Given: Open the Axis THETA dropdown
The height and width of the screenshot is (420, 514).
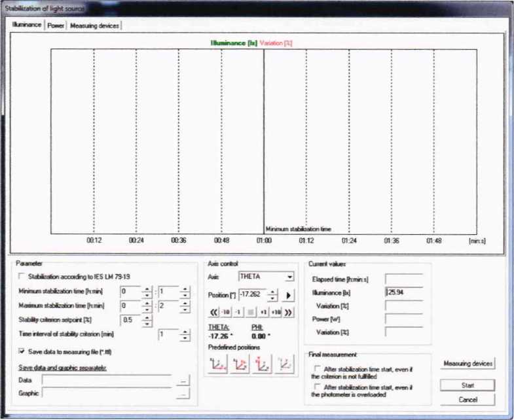Looking at the screenshot, I should click(289, 277).
